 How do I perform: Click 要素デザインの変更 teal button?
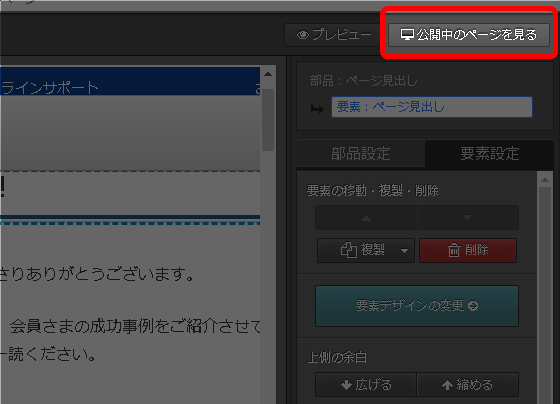pos(417,306)
